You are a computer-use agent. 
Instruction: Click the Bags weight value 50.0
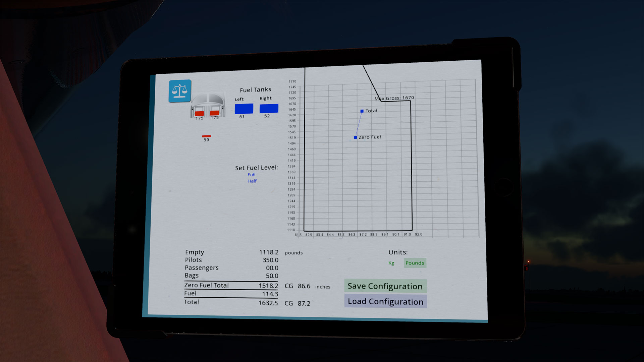[272, 276]
